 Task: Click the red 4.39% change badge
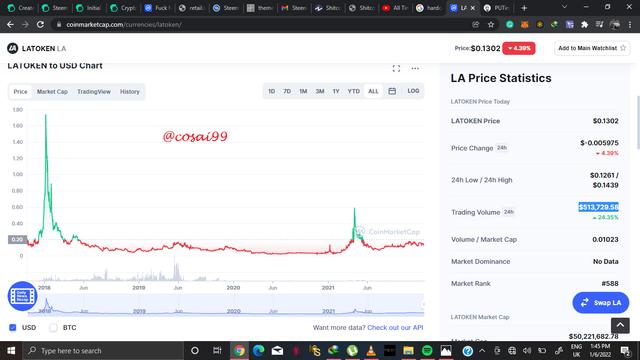pyautogui.click(x=519, y=48)
